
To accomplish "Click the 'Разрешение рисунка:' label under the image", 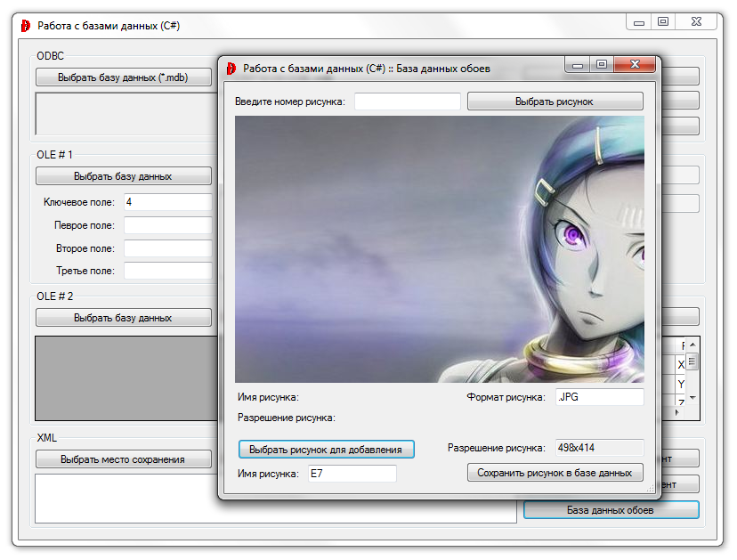I will 287,418.
